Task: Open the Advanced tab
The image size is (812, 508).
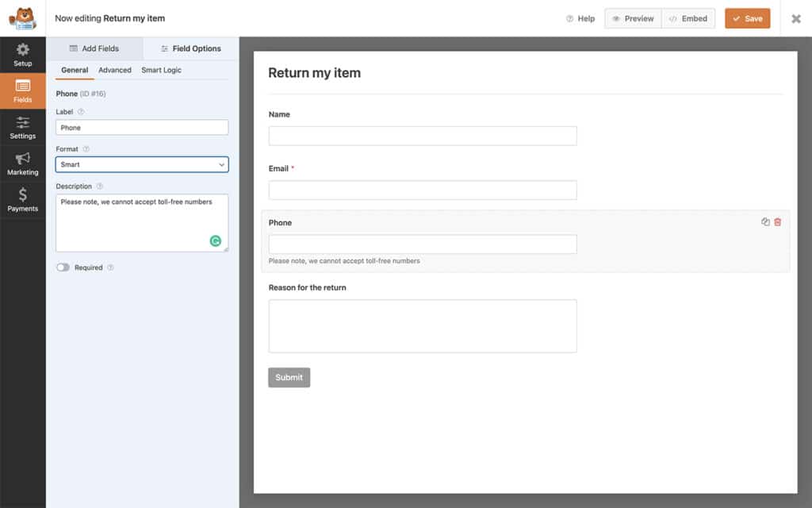Action: (x=114, y=70)
